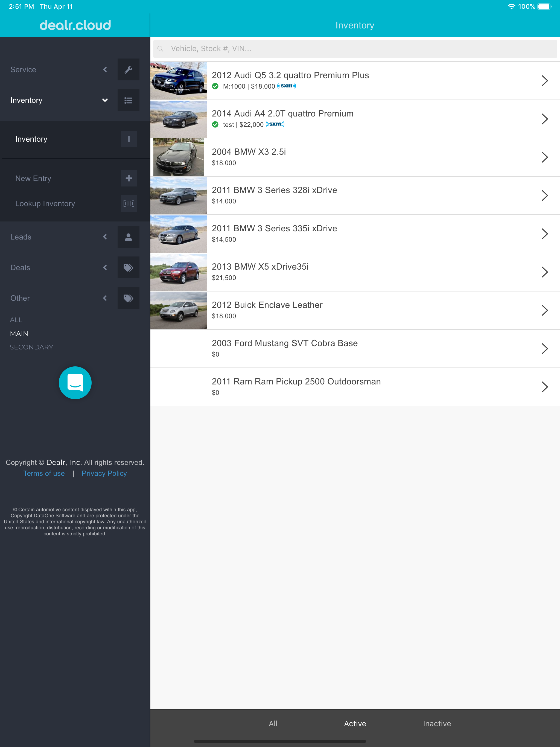Click the SXM logo on Audi Q5 row
This screenshot has height=747, width=560.
286,86
